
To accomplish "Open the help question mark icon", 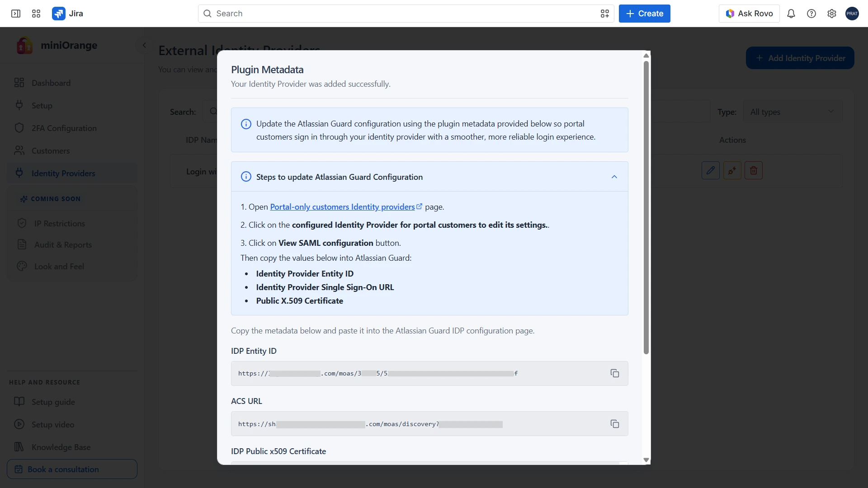I will point(811,14).
